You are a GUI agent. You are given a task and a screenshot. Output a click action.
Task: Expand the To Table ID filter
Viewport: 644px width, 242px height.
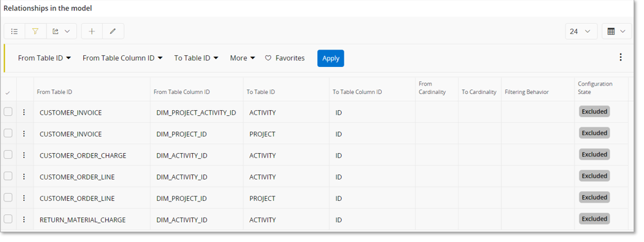click(196, 58)
